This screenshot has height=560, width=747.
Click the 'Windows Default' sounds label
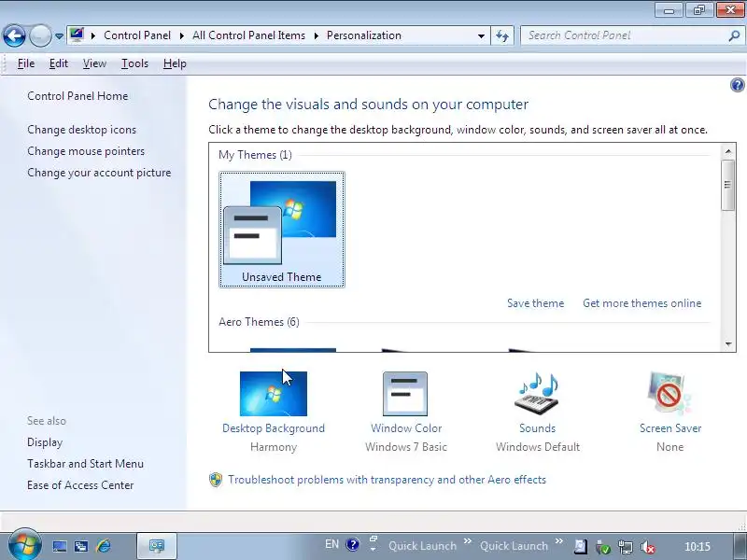point(538,447)
